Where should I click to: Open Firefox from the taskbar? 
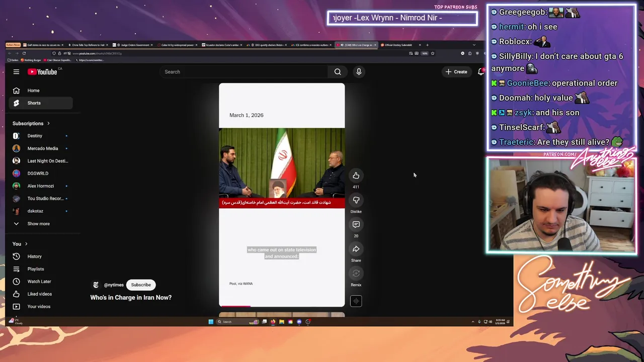click(273, 322)
